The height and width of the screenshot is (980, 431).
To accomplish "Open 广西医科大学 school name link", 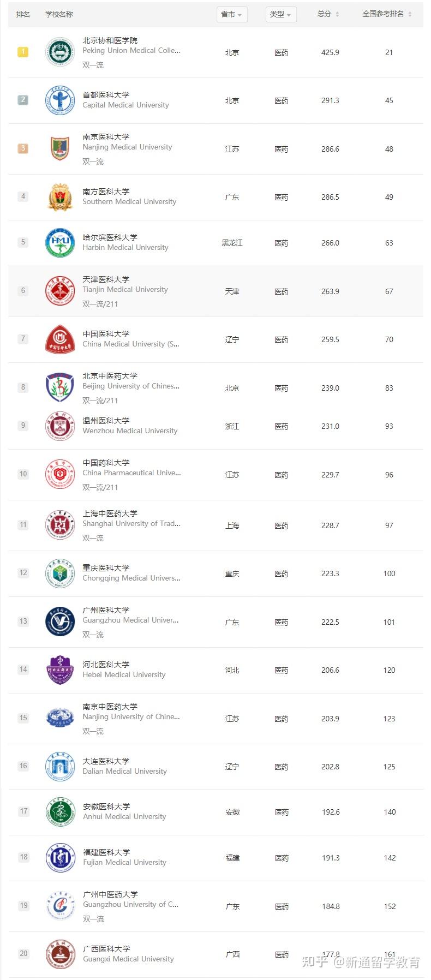I will pos(106,949).
